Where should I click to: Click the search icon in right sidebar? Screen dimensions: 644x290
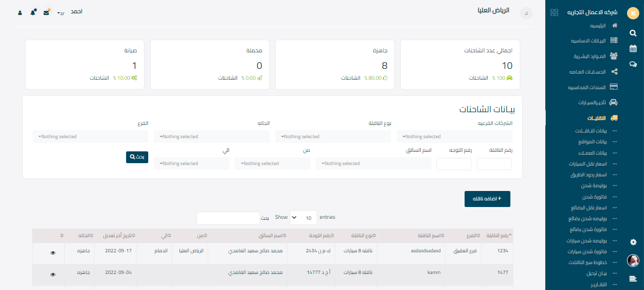(x=633, y=33)
